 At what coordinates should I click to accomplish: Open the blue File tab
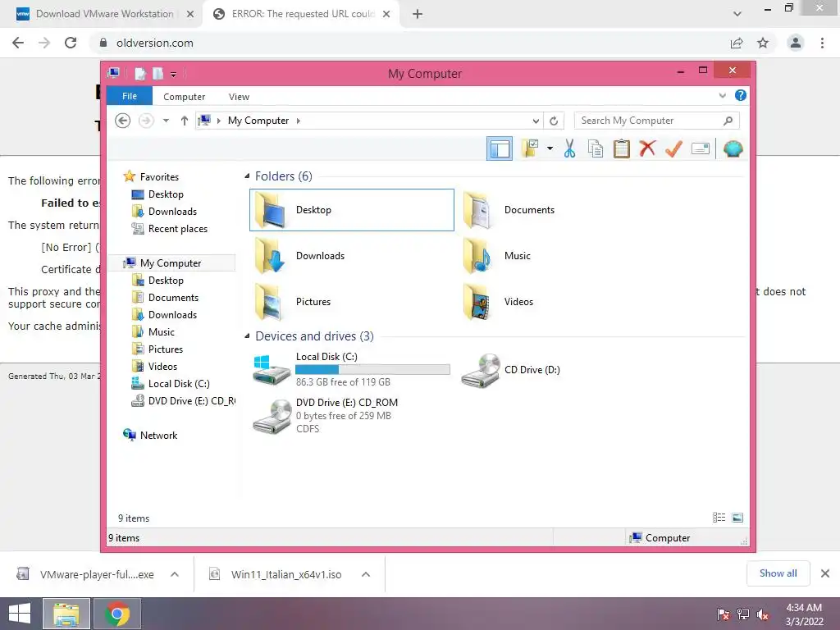coord(130,96)
